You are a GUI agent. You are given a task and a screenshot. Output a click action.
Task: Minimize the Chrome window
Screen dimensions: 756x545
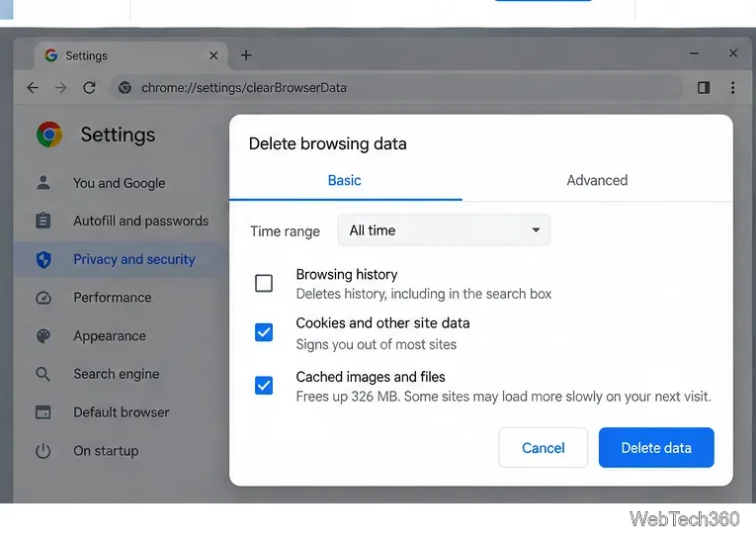click(694, 53)
